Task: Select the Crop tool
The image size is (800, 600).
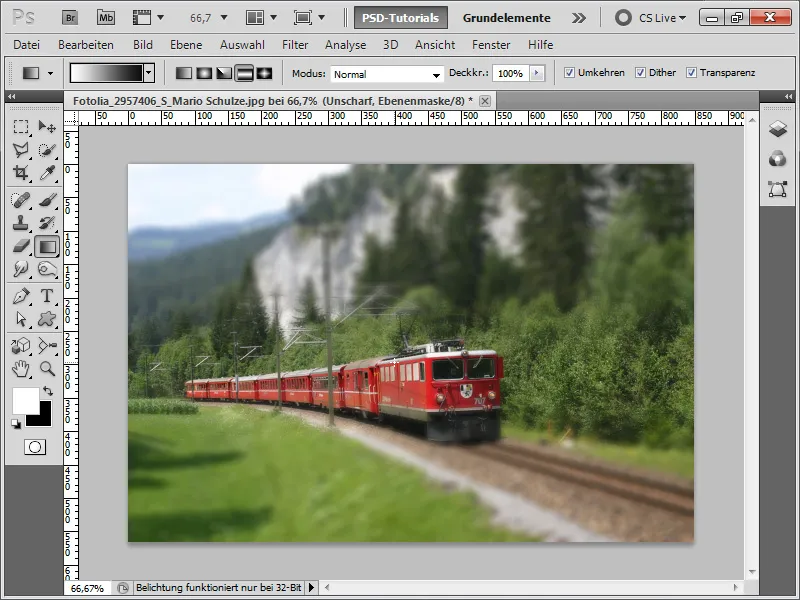Action: tap(21, 172)
